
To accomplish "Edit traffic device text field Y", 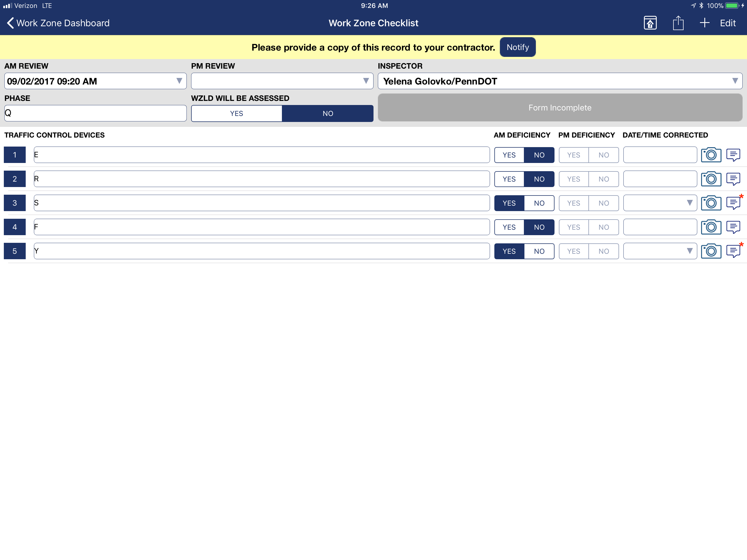I will pos(261,251).
